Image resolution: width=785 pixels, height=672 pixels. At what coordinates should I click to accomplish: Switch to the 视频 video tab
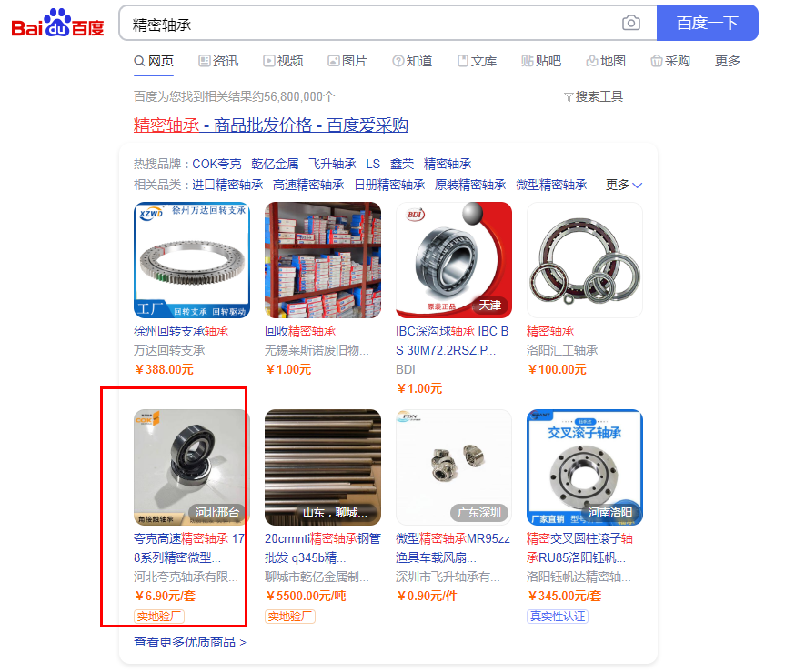tap(283, 61)
